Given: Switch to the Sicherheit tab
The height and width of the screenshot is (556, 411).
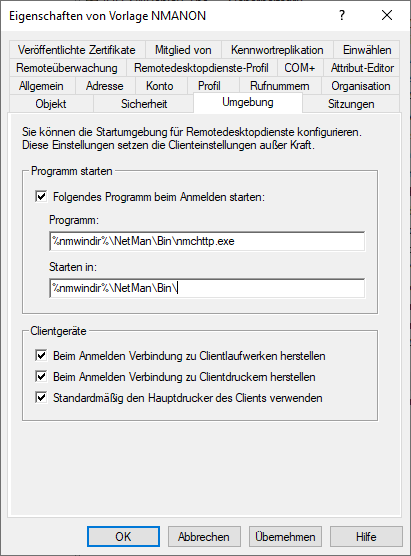Looking at the screenshot, I should 144,104.
